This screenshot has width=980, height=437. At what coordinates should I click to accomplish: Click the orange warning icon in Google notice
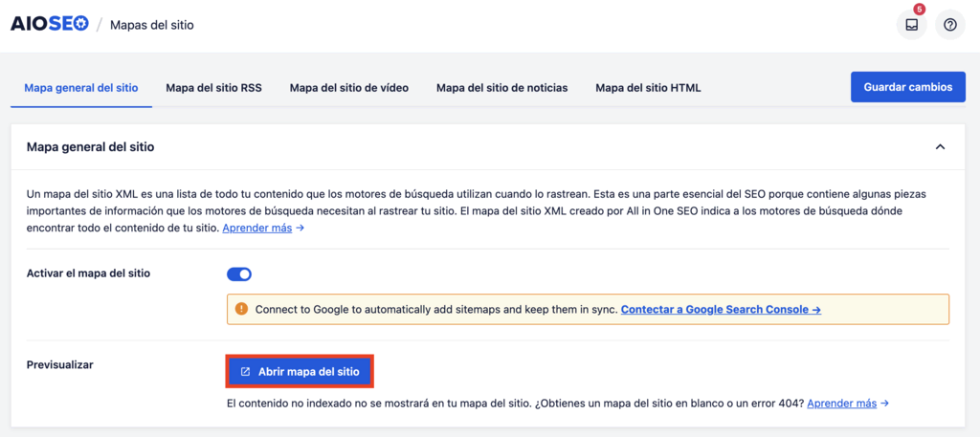[241, 310]
